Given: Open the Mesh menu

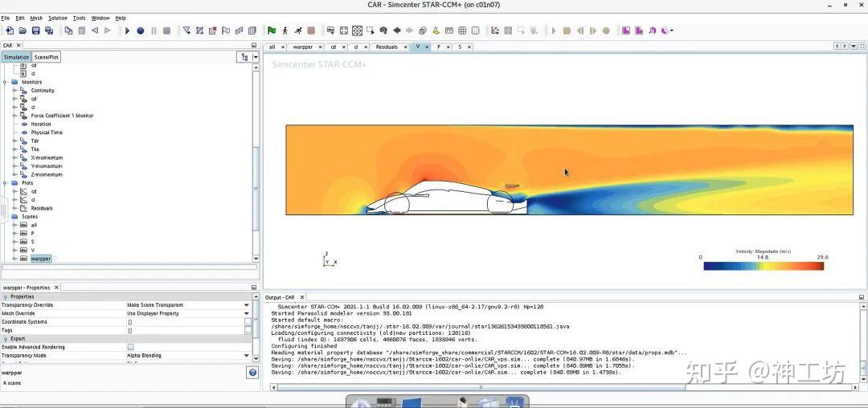Looking at the screenshot, I should point(36,18).
